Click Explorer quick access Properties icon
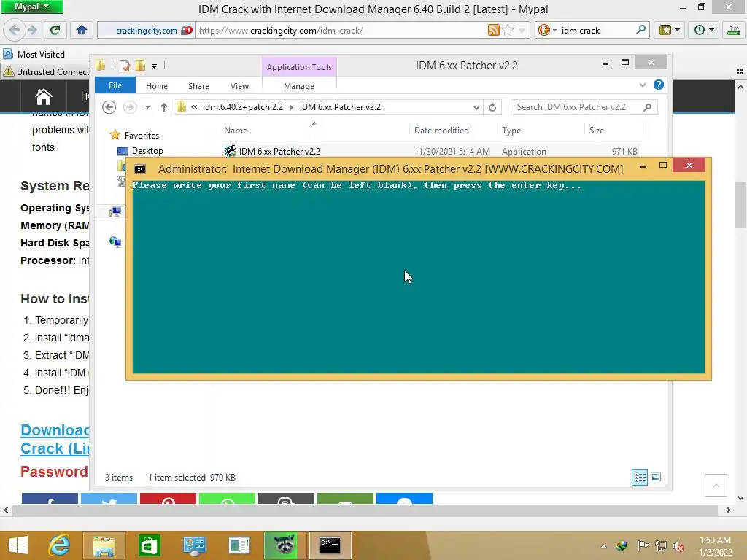This screenshot has height=560, width=747. coord(125,66)
